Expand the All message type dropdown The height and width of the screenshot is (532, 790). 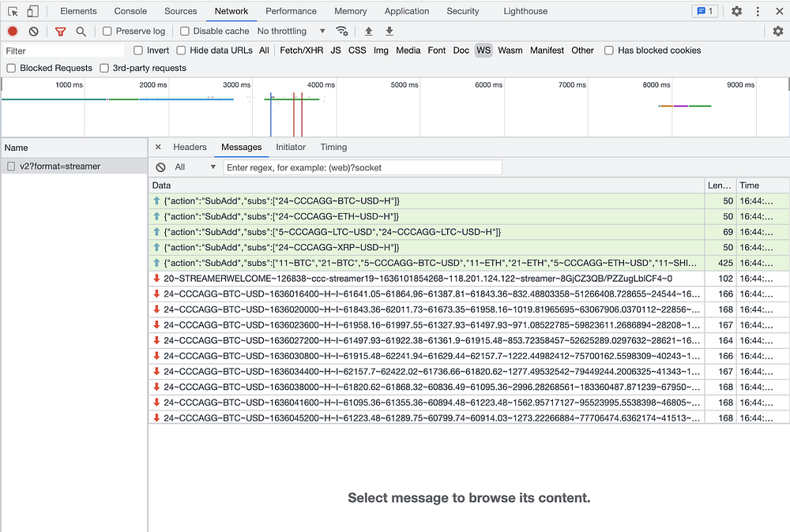click(x=195, y=167)
